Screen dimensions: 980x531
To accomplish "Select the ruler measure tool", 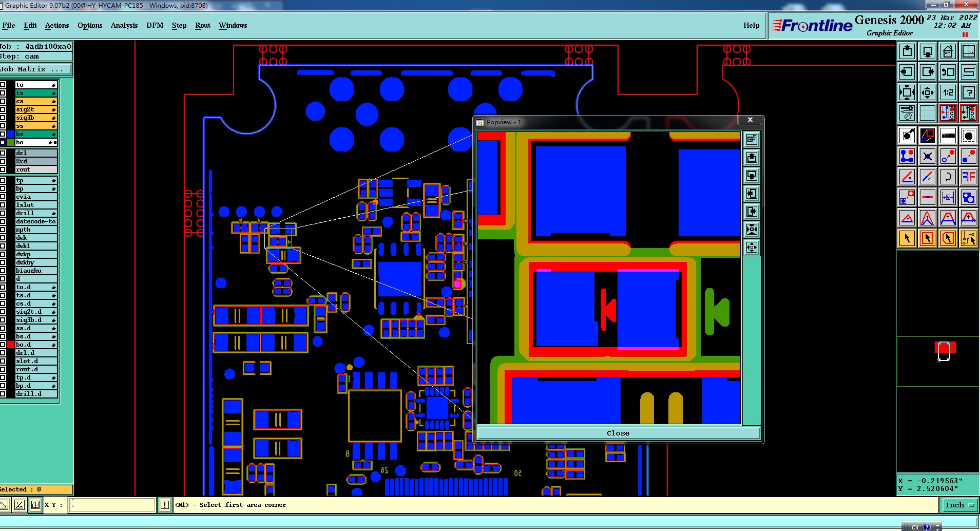I will pos(948,136).
